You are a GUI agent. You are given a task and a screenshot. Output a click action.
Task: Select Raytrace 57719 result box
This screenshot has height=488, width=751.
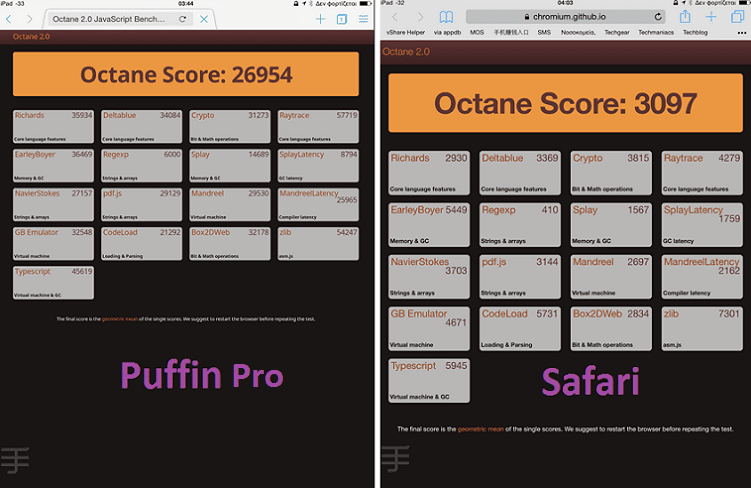click(x=318, y=126)
